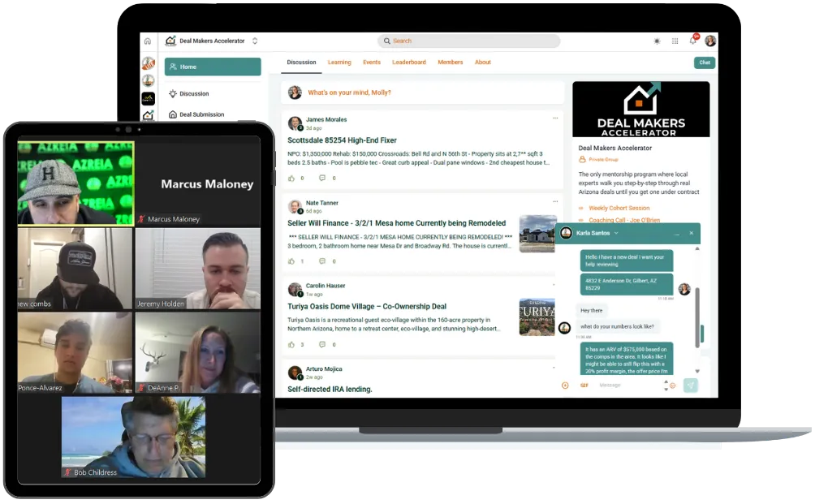Image resolution: width=815 pixels, height=504 pixels.
Task: Click the add attachment plus icon in chat
Action: point(565,386)
